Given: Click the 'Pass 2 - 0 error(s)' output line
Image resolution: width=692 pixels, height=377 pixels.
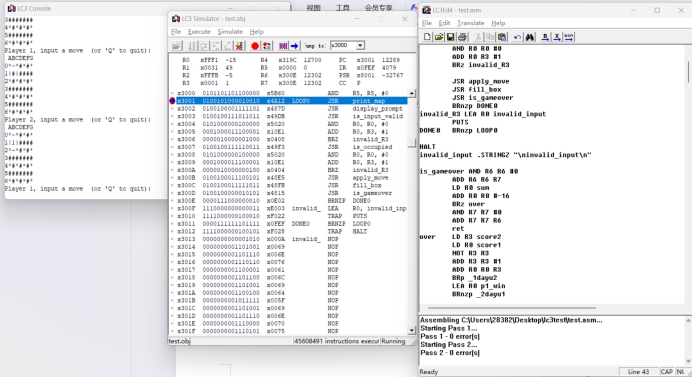Looking at the screenshot, I should coord(450,353).
